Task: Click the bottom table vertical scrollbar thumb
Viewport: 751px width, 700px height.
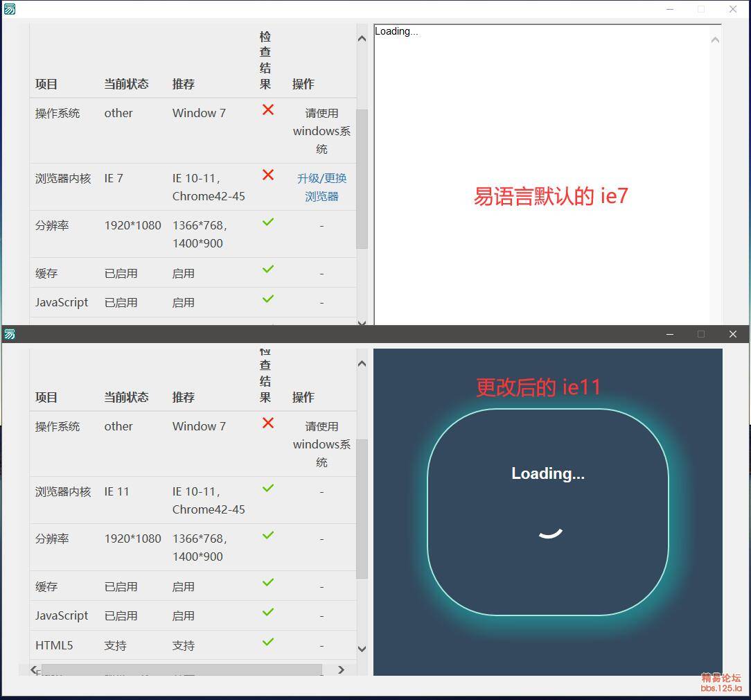Action: coord(362,509)
